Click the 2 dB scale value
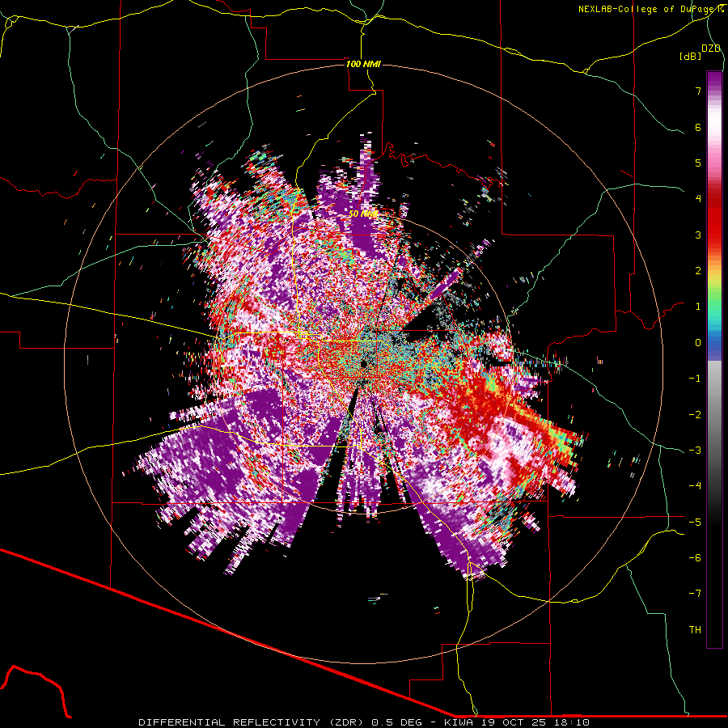Screen dimensions: 728x728 click(x=698, y=271)
